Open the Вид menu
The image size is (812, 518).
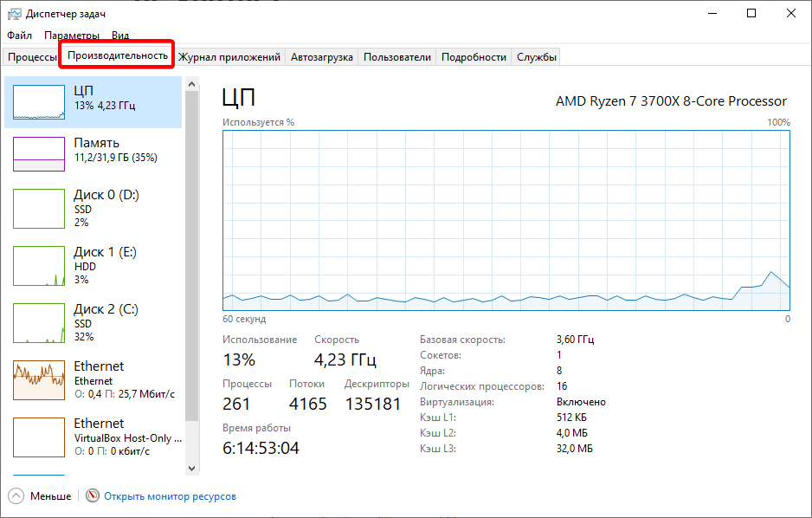point(120,36)
